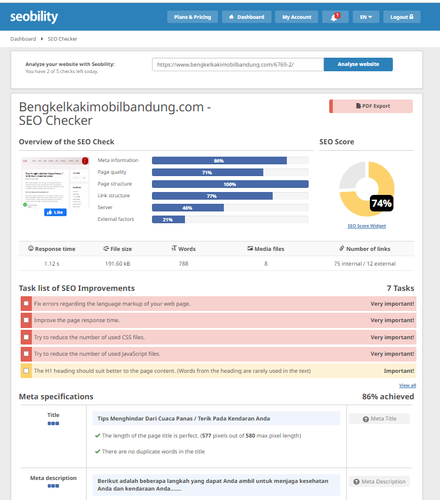The height and width of the screenshot is (500, 440).
Task: Click the Words icon
Action: pyautogui.click(x=174, y=248)
